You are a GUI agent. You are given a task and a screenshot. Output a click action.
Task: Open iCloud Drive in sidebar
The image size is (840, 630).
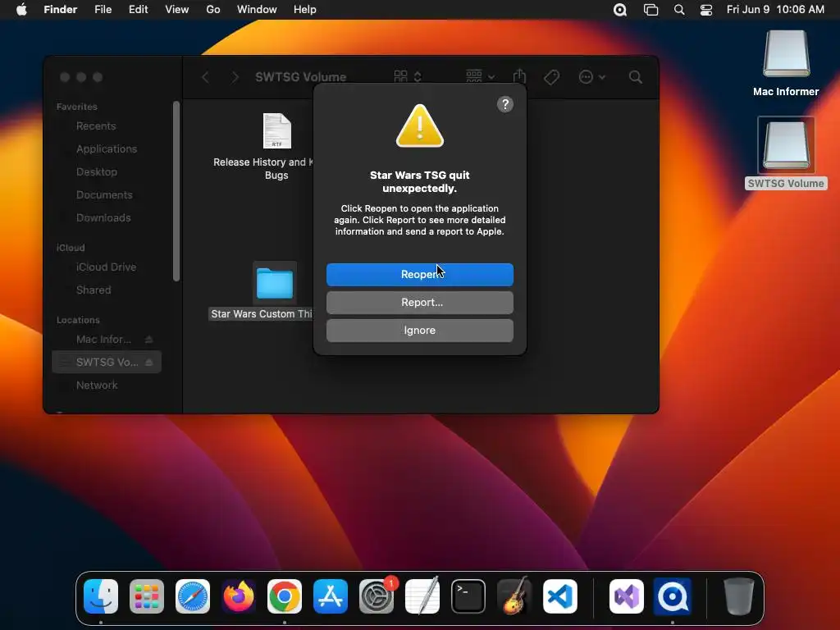point(106,267)
